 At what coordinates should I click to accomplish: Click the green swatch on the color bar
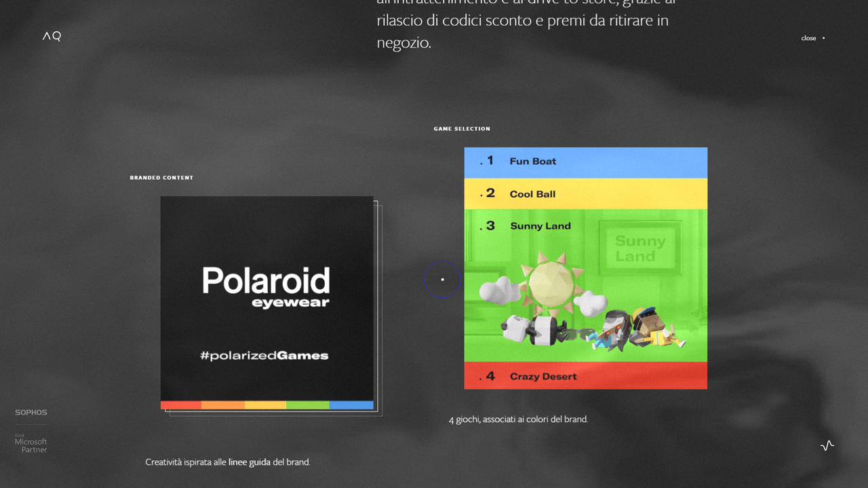(308, 405)
